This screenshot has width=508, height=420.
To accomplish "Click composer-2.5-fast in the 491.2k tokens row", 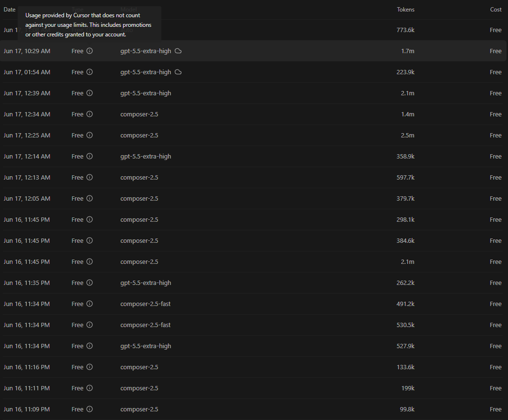I will coord(146,304).
